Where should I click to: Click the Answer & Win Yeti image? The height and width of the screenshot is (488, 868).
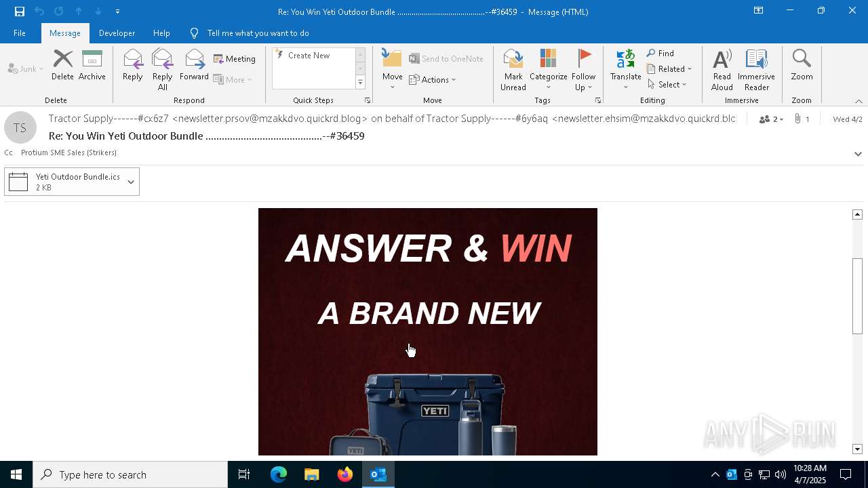428,331
